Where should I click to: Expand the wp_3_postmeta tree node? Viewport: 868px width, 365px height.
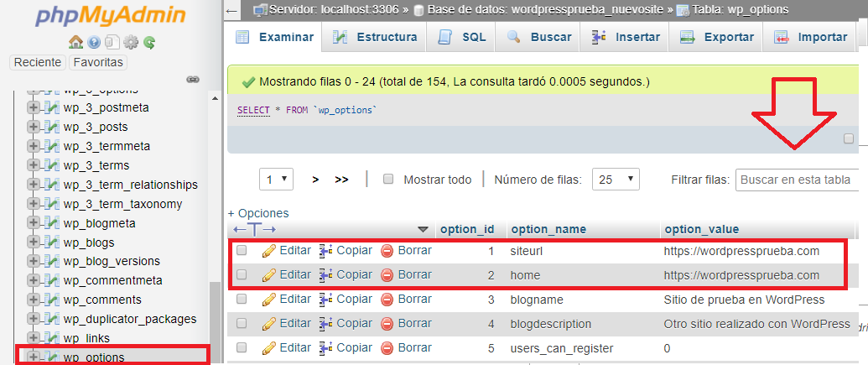(34, 108)
